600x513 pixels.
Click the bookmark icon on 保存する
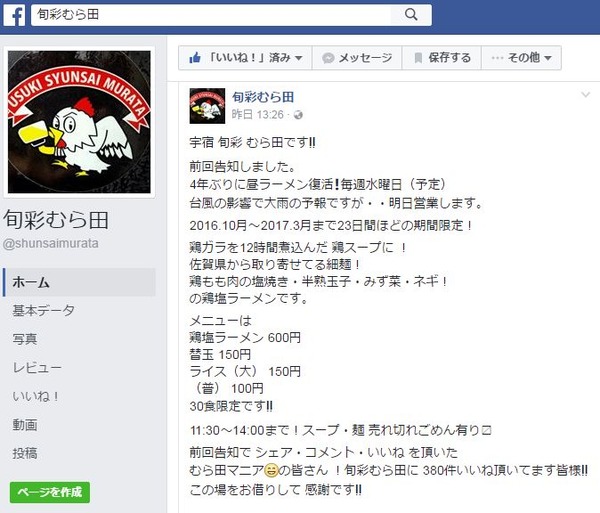(x=418, y=58)
